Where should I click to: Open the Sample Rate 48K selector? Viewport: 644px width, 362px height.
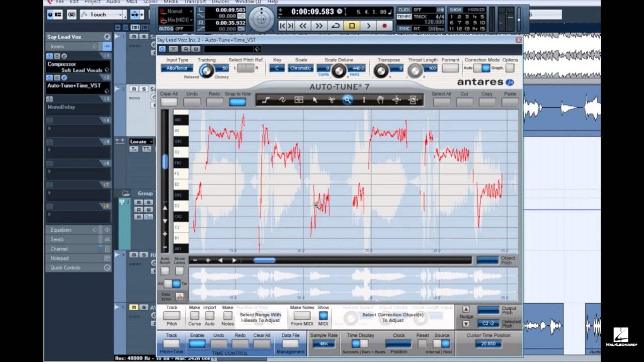[323, 344]
